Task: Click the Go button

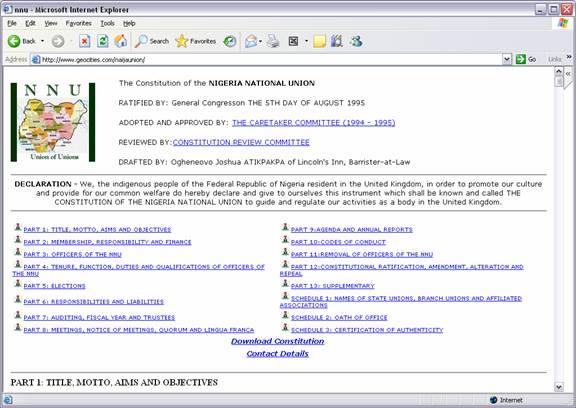Action: click(526, 59)
